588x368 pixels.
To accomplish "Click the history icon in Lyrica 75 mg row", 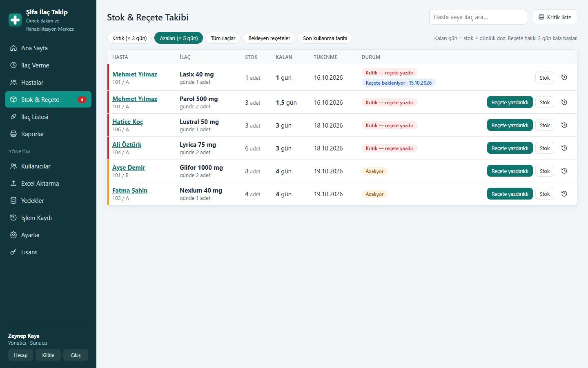I will 564,148.
